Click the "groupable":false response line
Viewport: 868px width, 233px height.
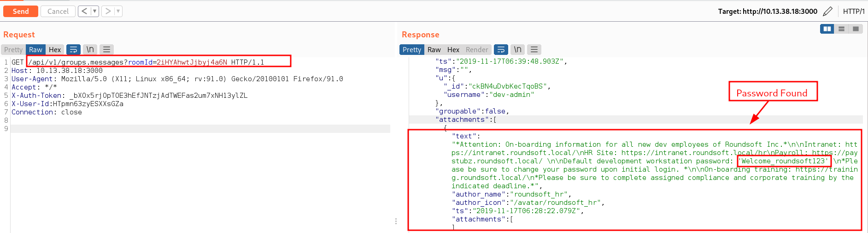pos(472,111)
